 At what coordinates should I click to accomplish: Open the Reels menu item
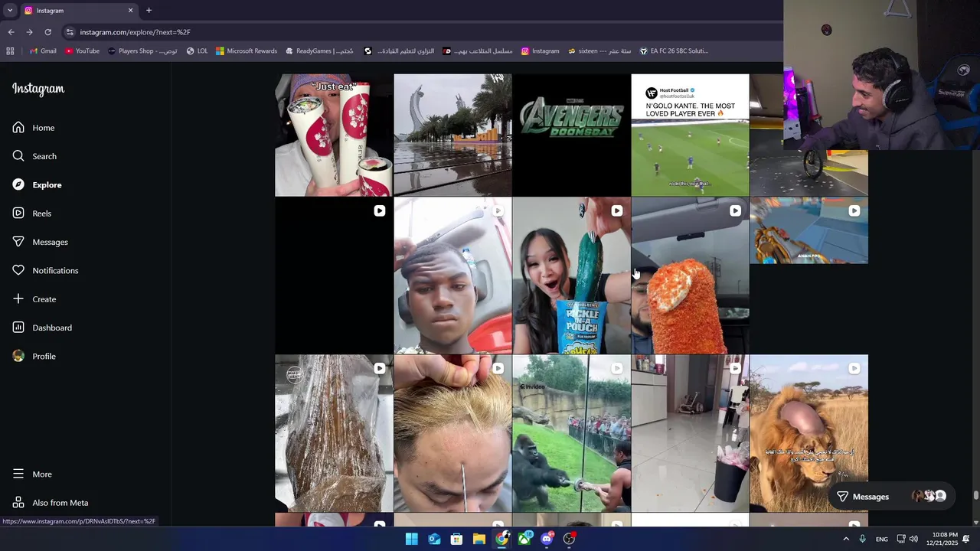pos(41,214)
